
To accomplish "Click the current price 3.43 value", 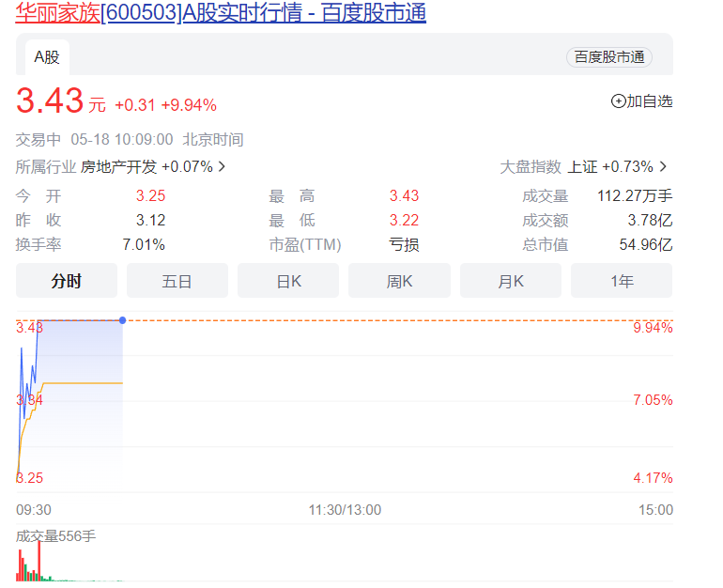I will tap(50, 101).
